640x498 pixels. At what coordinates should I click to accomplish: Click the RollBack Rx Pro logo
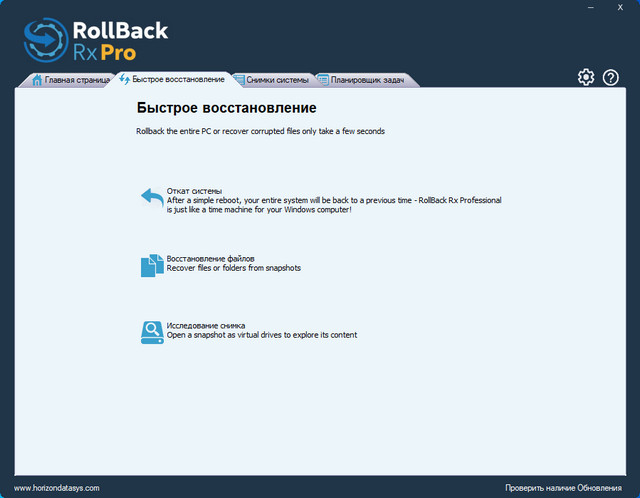tap(95, 39)
